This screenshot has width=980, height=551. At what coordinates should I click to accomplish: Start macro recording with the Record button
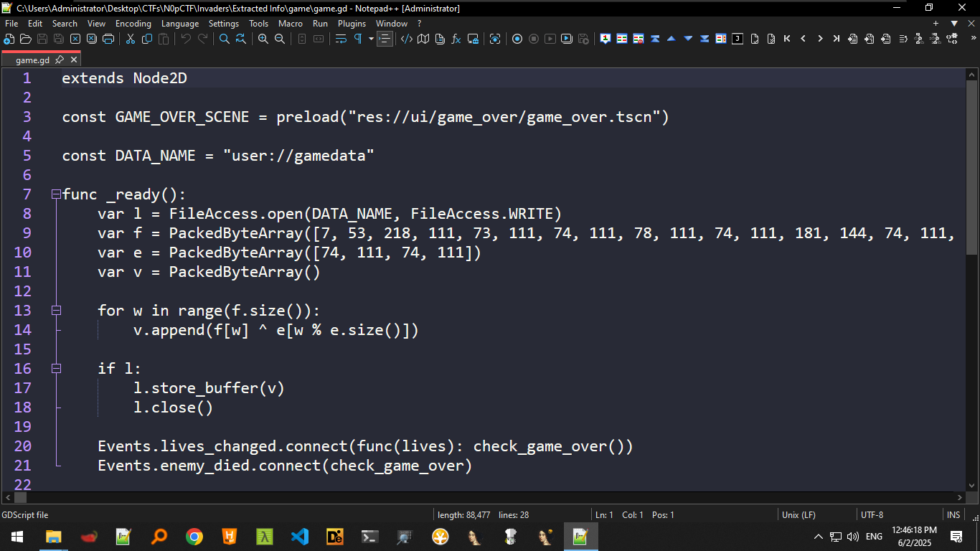point(517,39)
